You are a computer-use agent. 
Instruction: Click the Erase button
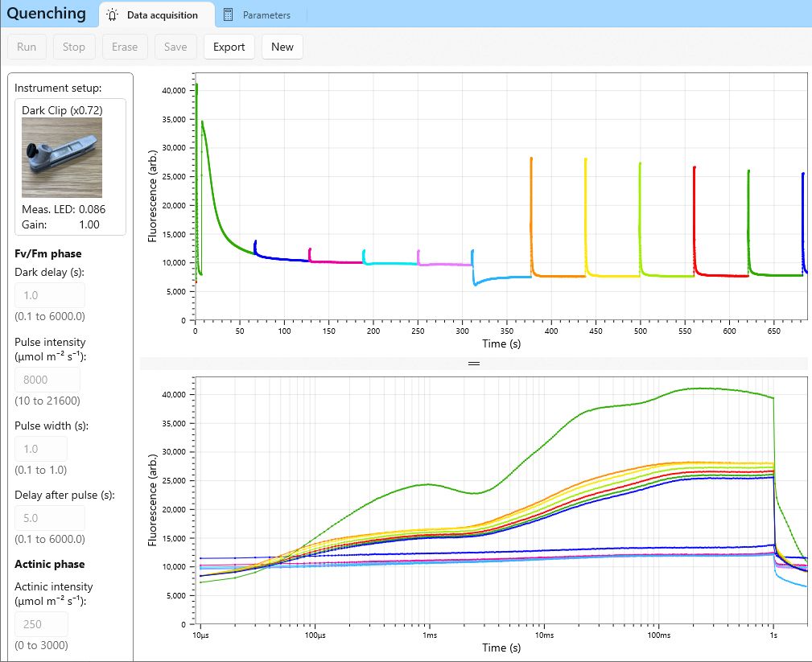click(125, 47)
